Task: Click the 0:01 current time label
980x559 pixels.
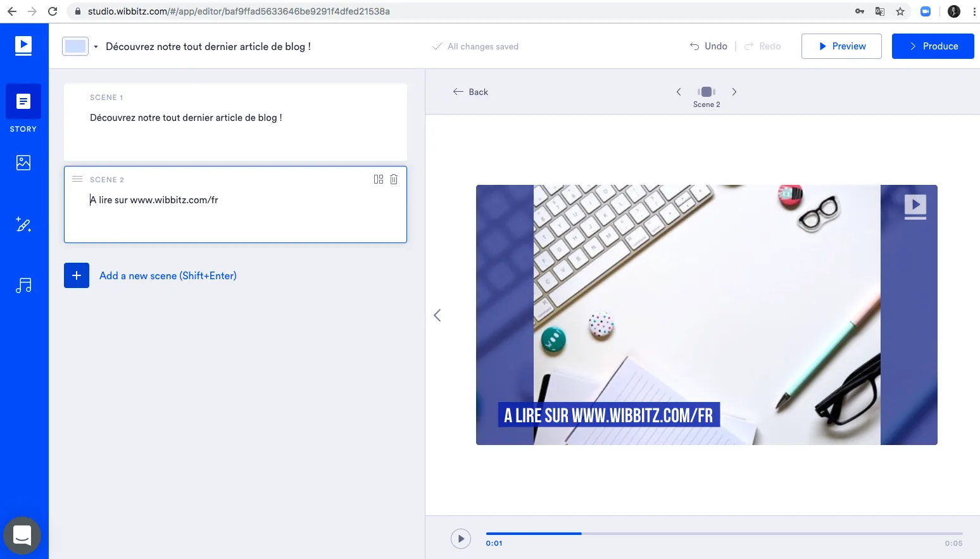Action: [x=494, y=543]
